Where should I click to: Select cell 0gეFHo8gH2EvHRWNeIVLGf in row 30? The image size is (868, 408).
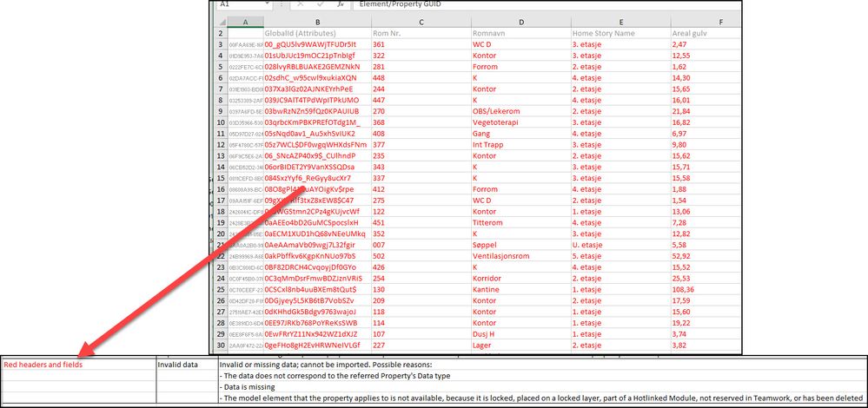point(317,345)
